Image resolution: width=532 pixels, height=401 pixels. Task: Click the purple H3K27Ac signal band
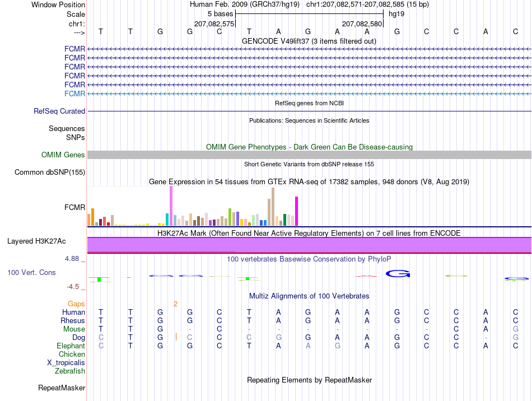pos(309,245)
